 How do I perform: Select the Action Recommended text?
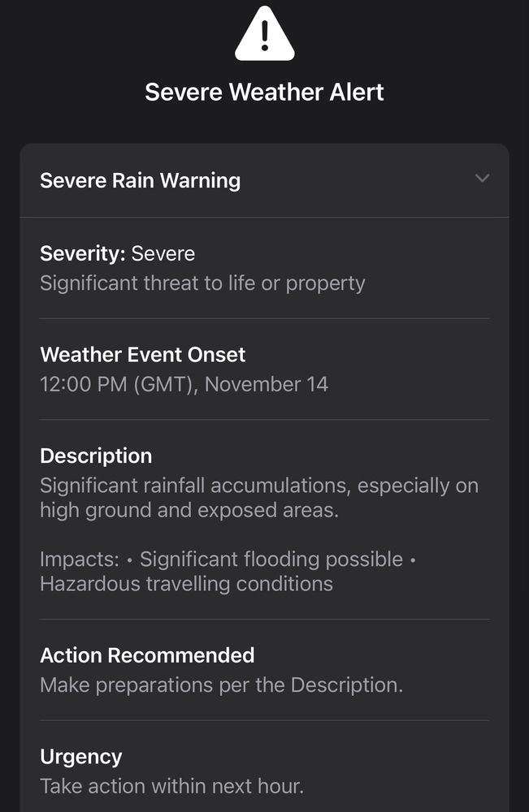tap(147, 655)
